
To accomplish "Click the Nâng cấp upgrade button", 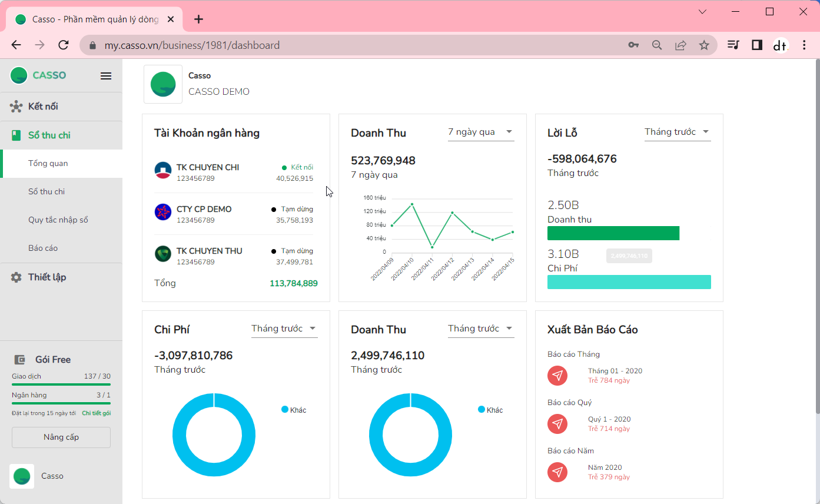I will [x=61, y=437].
